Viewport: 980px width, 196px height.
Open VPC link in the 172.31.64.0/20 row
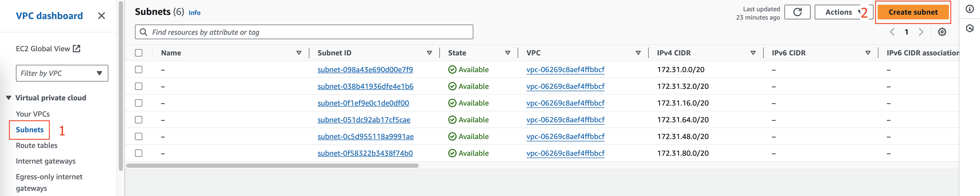click(x=565, y=120)
